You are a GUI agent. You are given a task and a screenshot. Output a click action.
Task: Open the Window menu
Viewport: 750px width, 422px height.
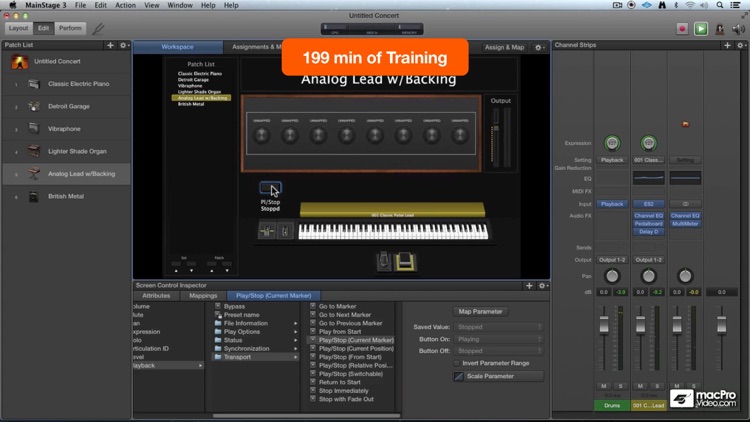click(180, 5)
